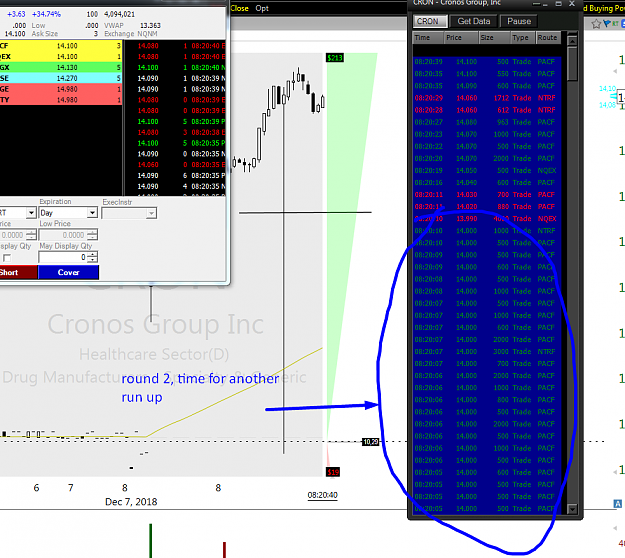Viewport: 625px width, 558px height.
Task: Click the blue Cover button
Action: point(69,273)
